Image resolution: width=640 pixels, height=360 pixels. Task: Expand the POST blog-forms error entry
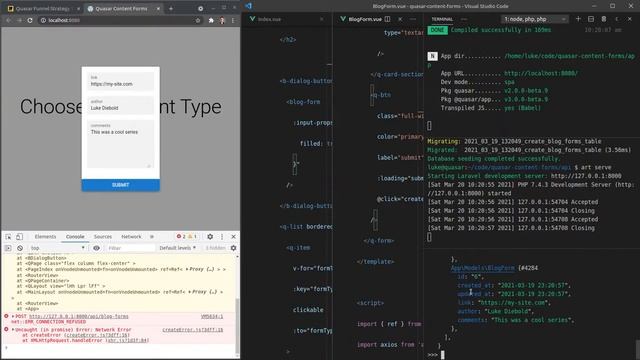click(13, 316)
